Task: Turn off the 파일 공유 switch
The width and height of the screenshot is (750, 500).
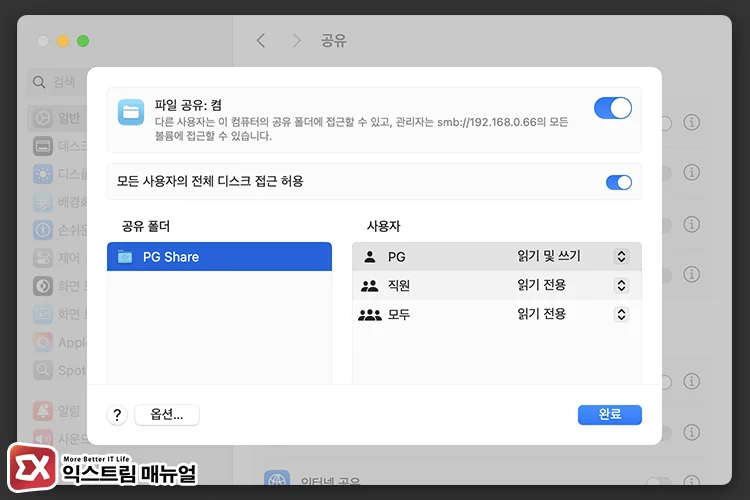Action: pos(613,108)
